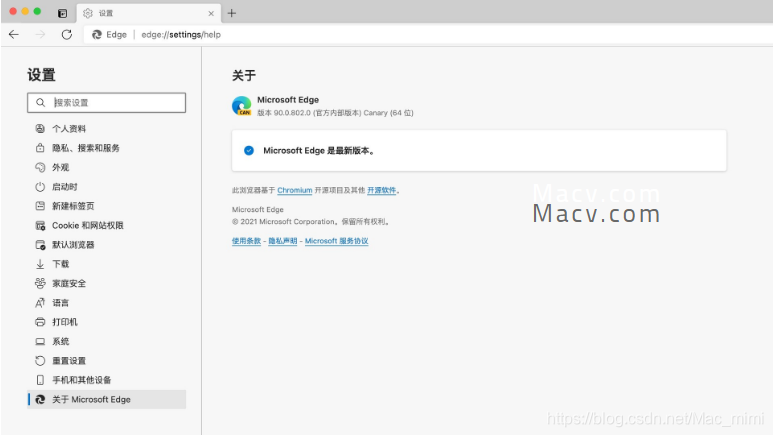Click the browser back arrow
The width and height of the screenshot is (773, 437).
point(14,35)
